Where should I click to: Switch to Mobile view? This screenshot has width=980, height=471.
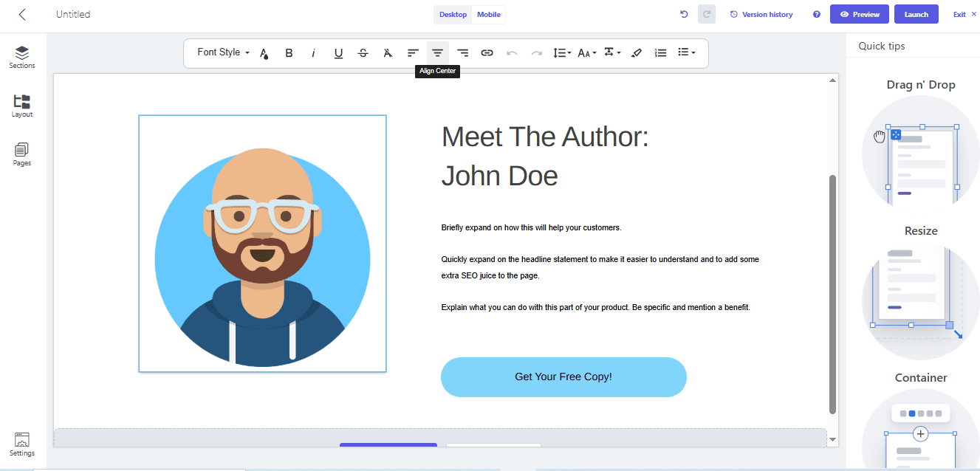pyautogui.click(x=488, y=14)
